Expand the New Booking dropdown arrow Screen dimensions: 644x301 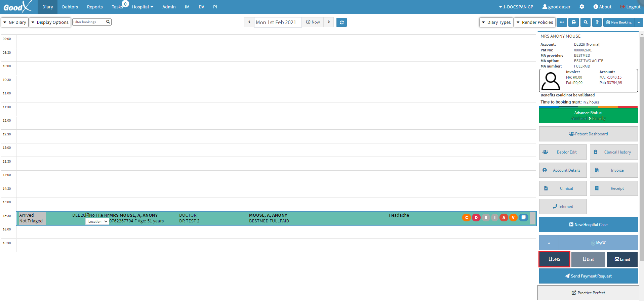[639, 22]
